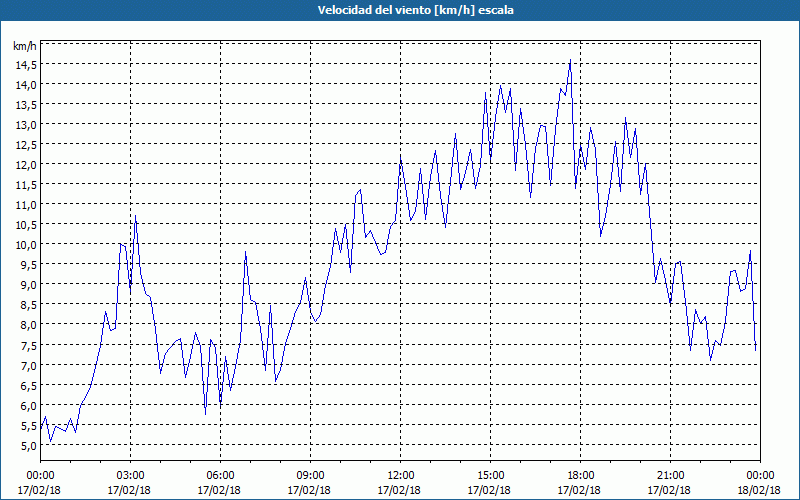Select the "5,5" y-axis value
The height and width of the screenshot is (500, 800).
(x=29, y=425)
